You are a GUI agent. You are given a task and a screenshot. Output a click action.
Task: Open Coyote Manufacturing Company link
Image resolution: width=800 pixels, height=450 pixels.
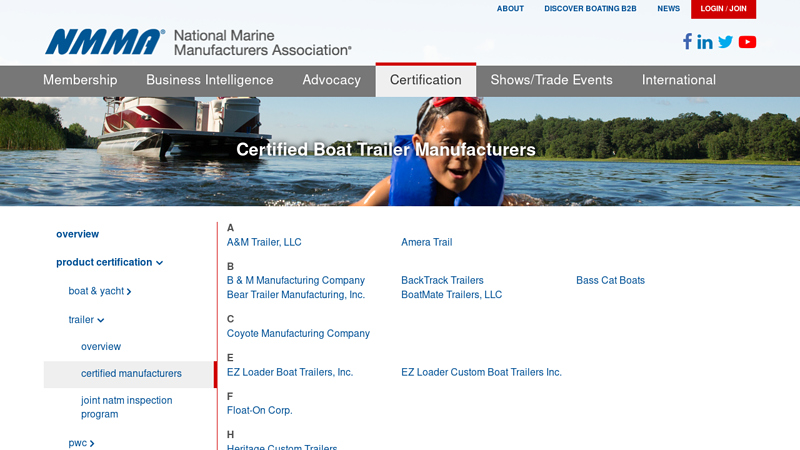coord(298,334)
